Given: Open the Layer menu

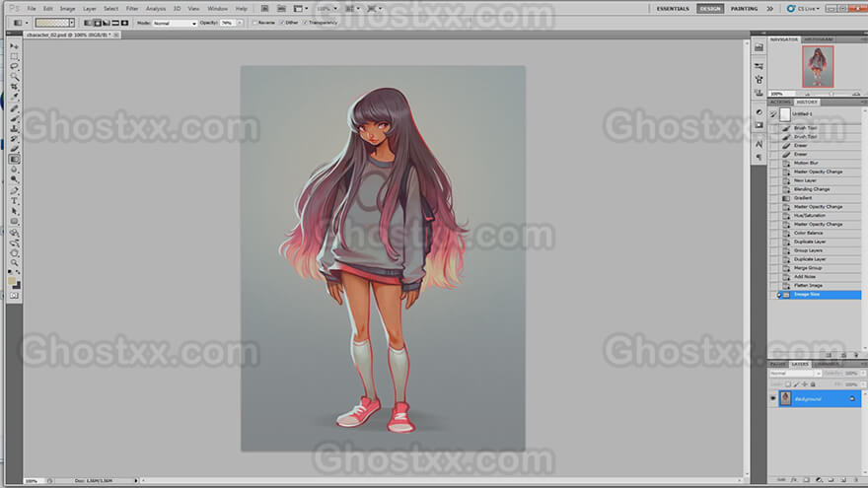Looking at the screenshot, I should (89, 9).
